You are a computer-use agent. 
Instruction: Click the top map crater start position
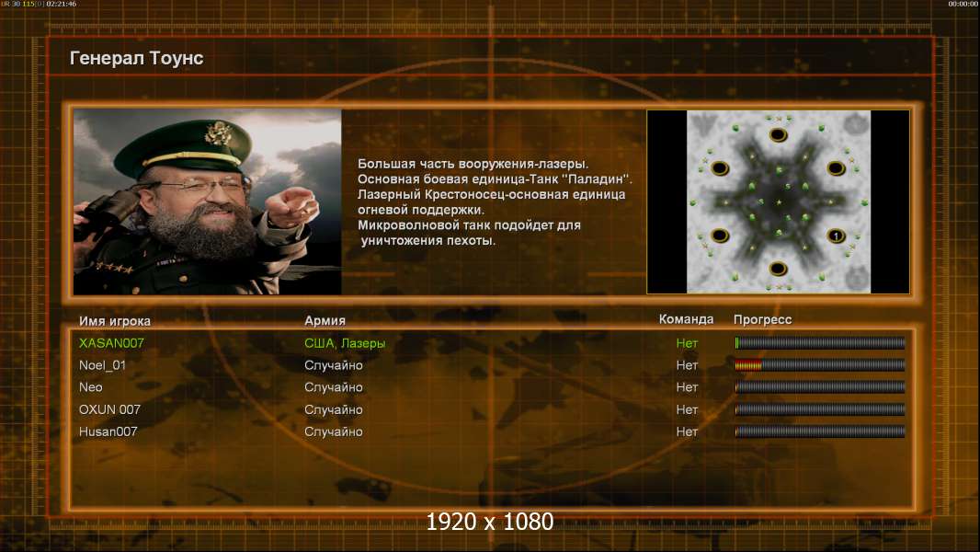778,135
